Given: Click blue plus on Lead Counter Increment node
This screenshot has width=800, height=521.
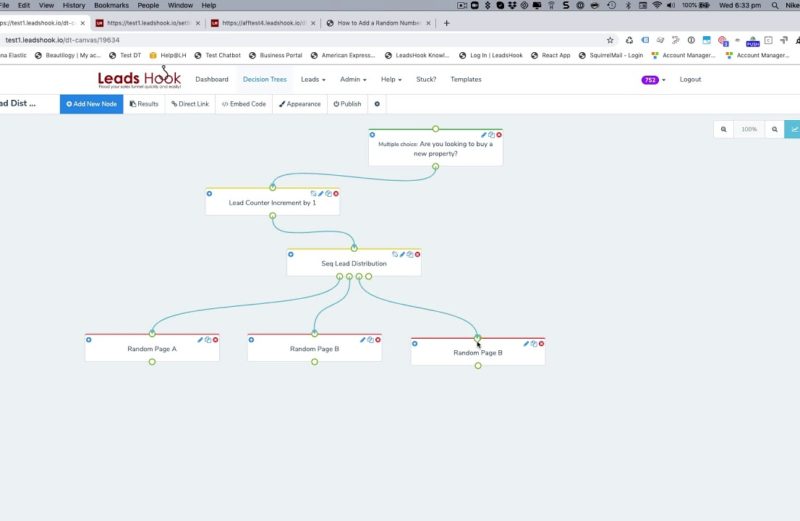Looking at the screenshot, I should 209,193.
